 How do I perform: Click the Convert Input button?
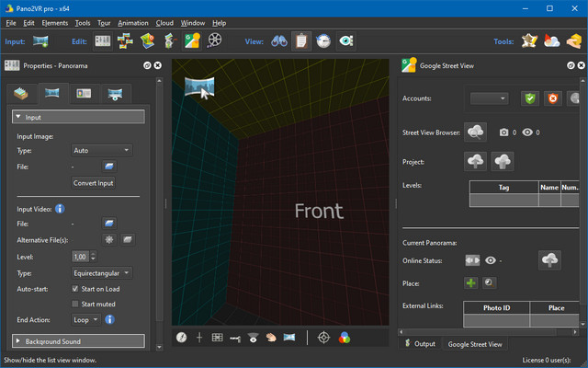94,183
